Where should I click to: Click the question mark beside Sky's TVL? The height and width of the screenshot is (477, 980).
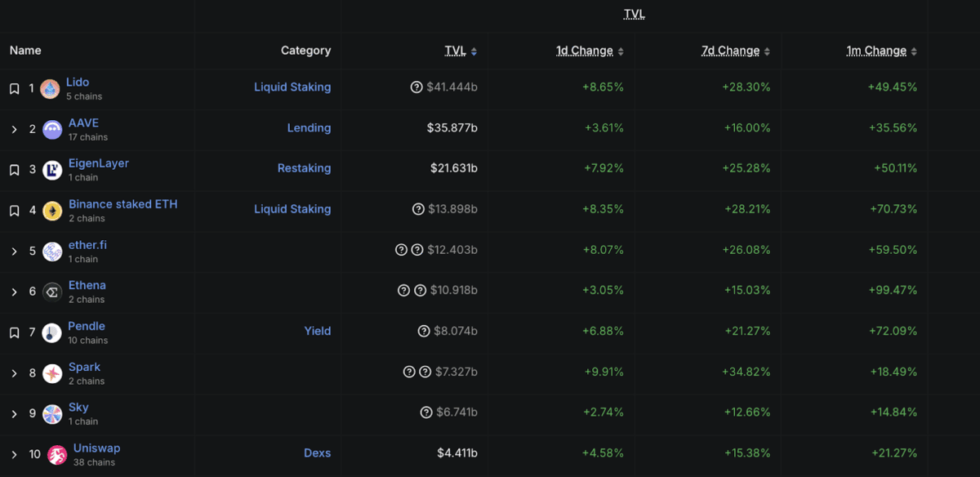[x=426, y=412]
